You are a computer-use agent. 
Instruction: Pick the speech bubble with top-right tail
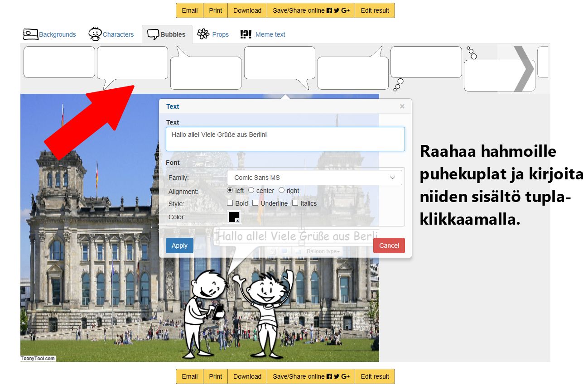coord(352,72)
